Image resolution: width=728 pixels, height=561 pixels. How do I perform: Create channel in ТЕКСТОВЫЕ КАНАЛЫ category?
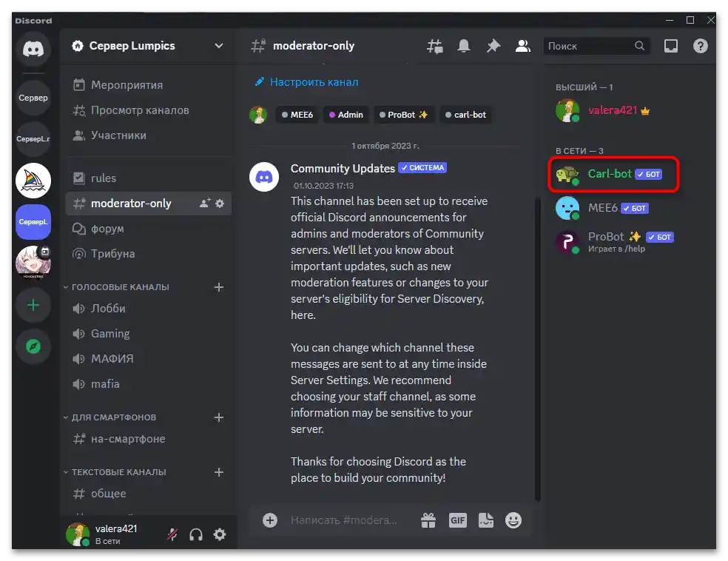click(x=219, y=472)
